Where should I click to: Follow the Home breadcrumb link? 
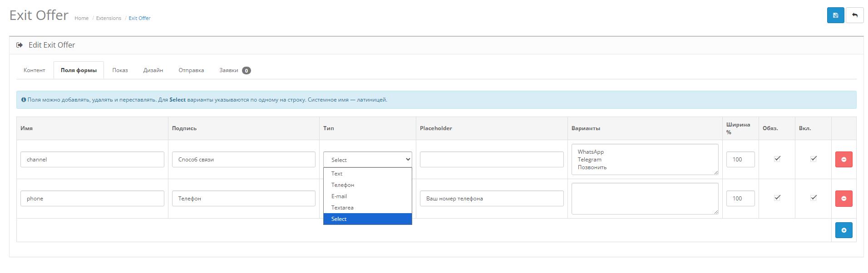(x=82, y=18)
